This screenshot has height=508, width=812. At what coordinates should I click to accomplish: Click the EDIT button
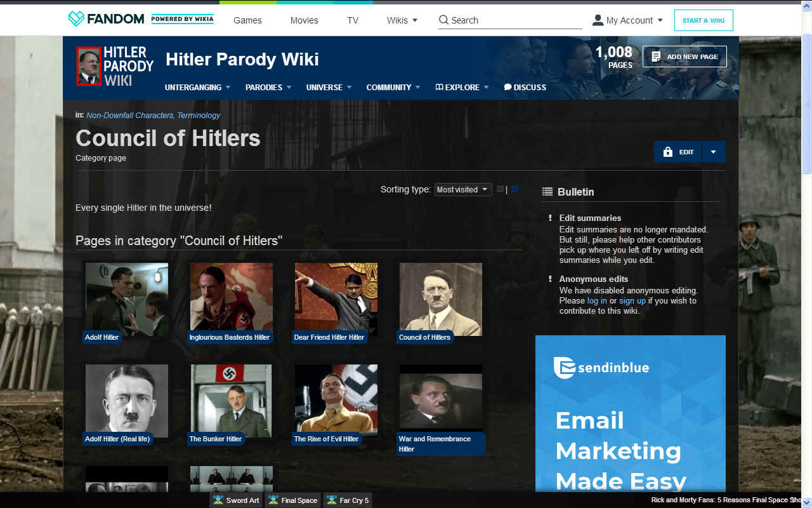coord(678,152)
